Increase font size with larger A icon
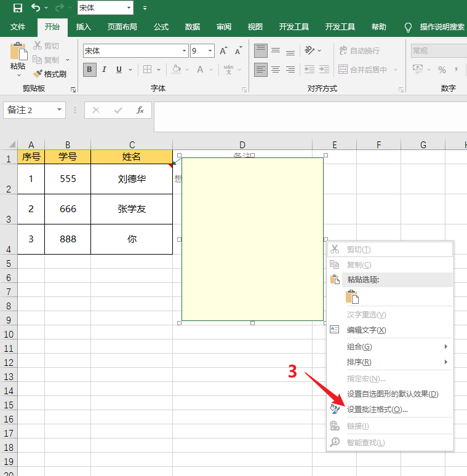The image size is (467, 476). pos(223,50)
